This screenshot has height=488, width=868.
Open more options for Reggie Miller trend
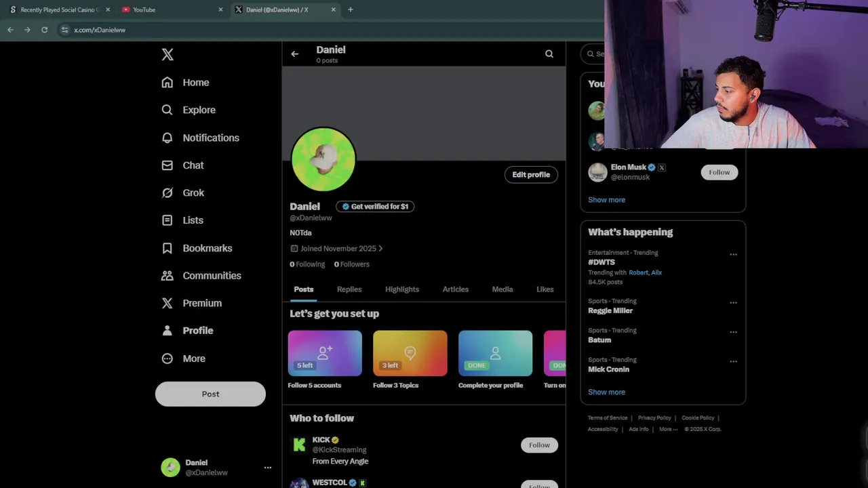tap(733, 303)
